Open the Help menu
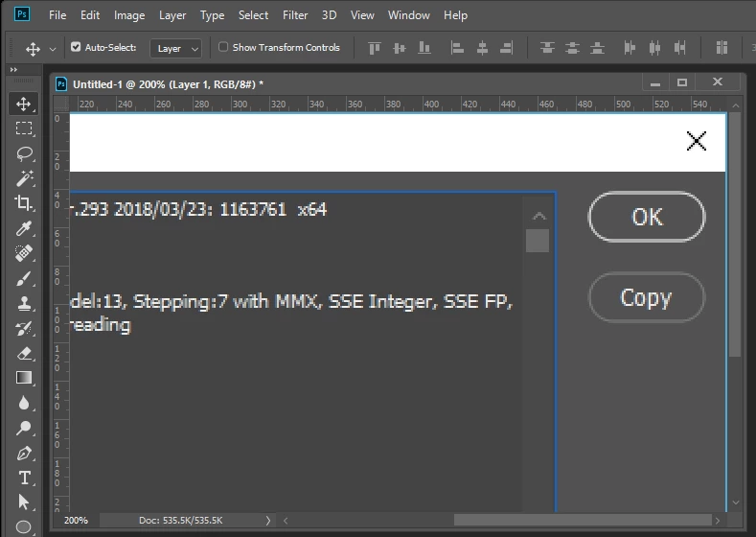The image size is (756, 537). [455, 15]
